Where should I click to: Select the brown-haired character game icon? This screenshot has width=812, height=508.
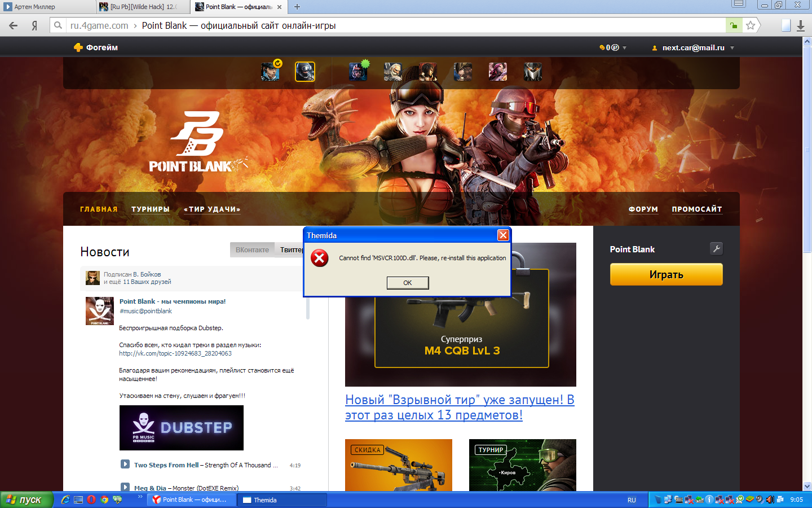(463, 72)
